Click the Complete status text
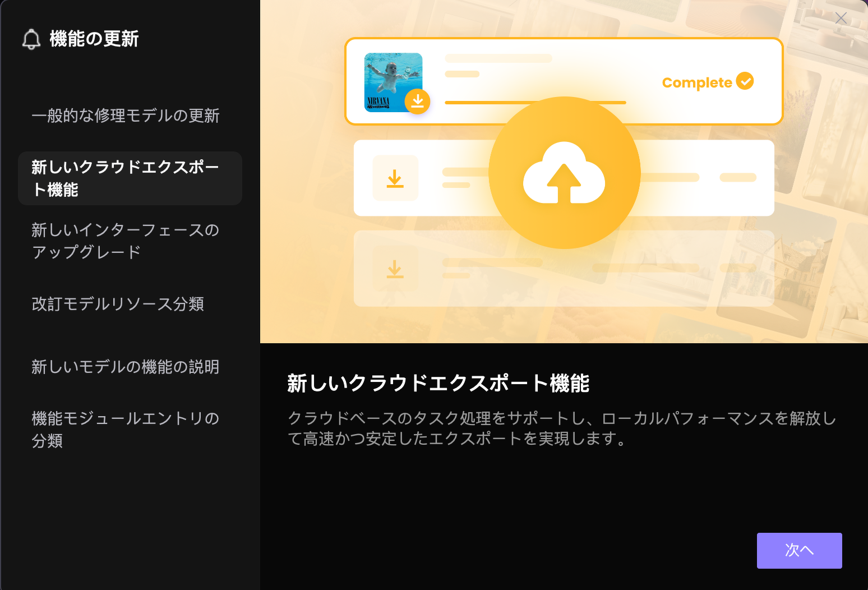Image resolution: width=868 pixels, height=590 pixels. click(x=697, y=82)
